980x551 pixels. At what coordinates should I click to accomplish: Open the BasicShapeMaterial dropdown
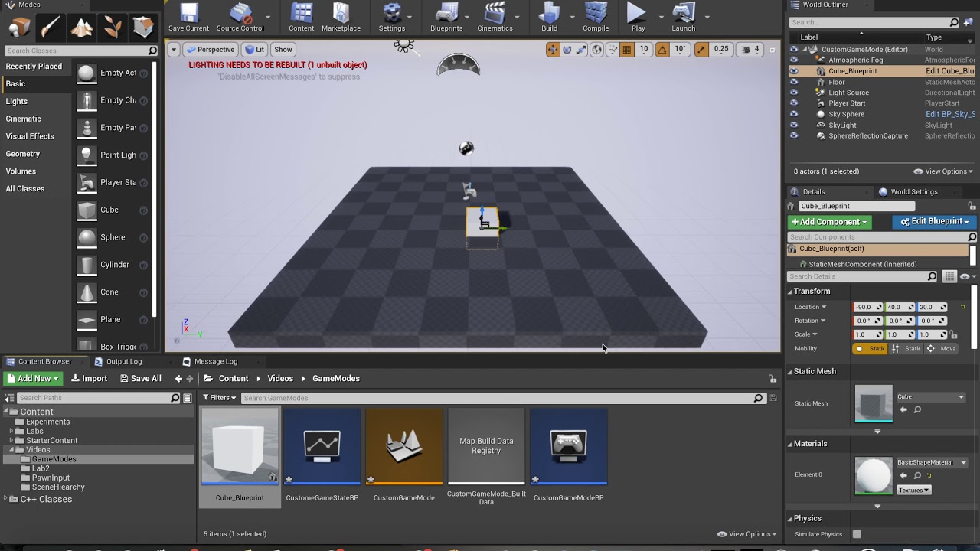(x=932, y=462)
